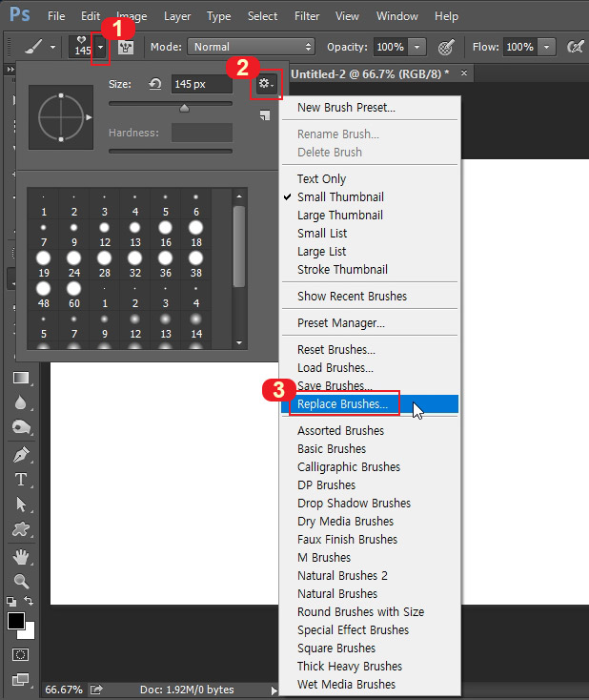Load Wet Media Brushes set
Screen dimensions: 589x700
[x=370, y=685]
